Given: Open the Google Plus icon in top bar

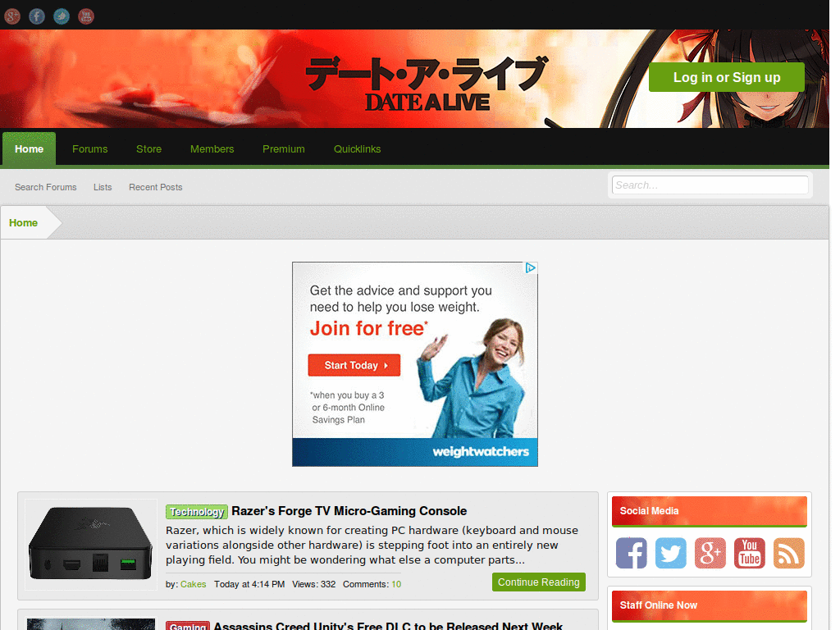Looking at the screenshot, I should tap(12, 16).
